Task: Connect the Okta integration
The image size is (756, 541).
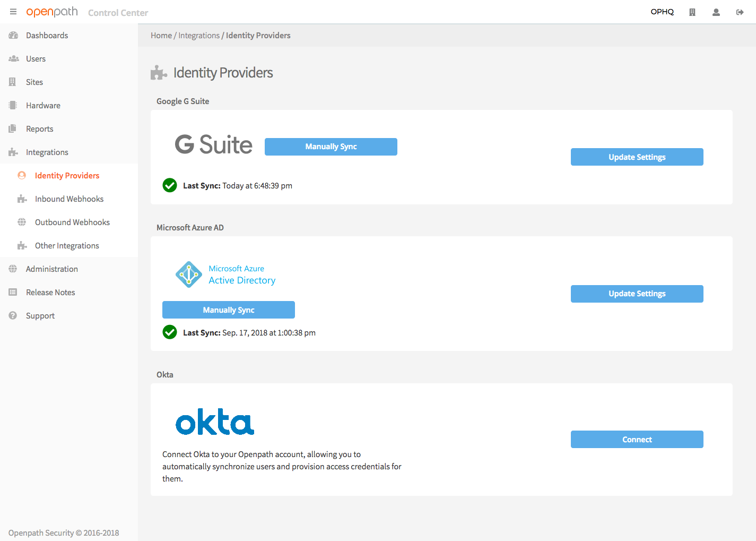Action: (x=637, y=439)
